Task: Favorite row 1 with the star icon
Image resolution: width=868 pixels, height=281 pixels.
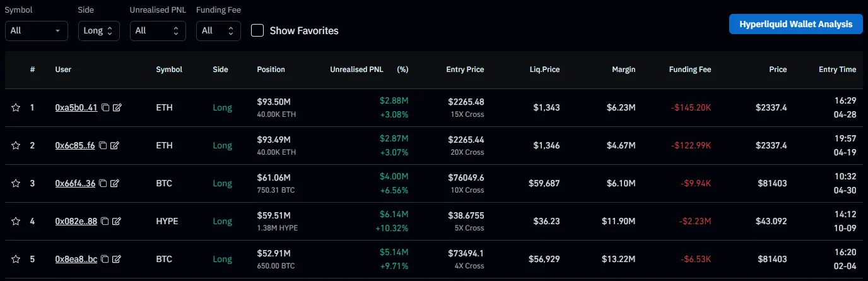Action: coord(16,108)
